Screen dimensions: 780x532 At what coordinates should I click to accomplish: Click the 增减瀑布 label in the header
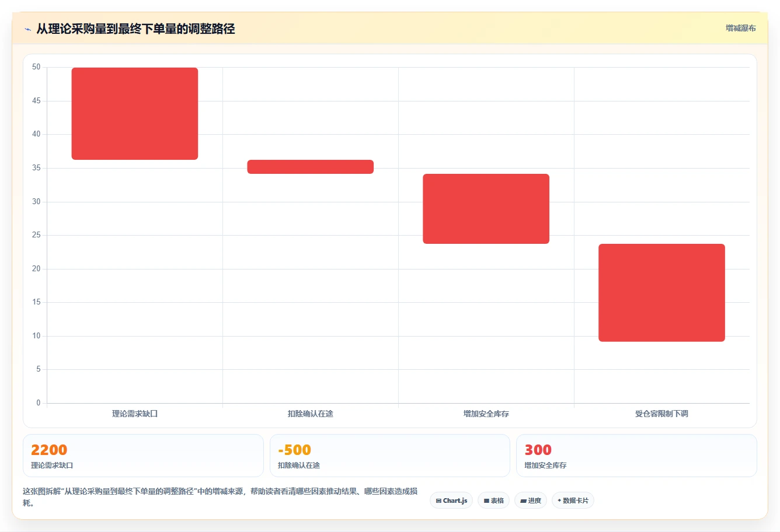tap(740, 28)
